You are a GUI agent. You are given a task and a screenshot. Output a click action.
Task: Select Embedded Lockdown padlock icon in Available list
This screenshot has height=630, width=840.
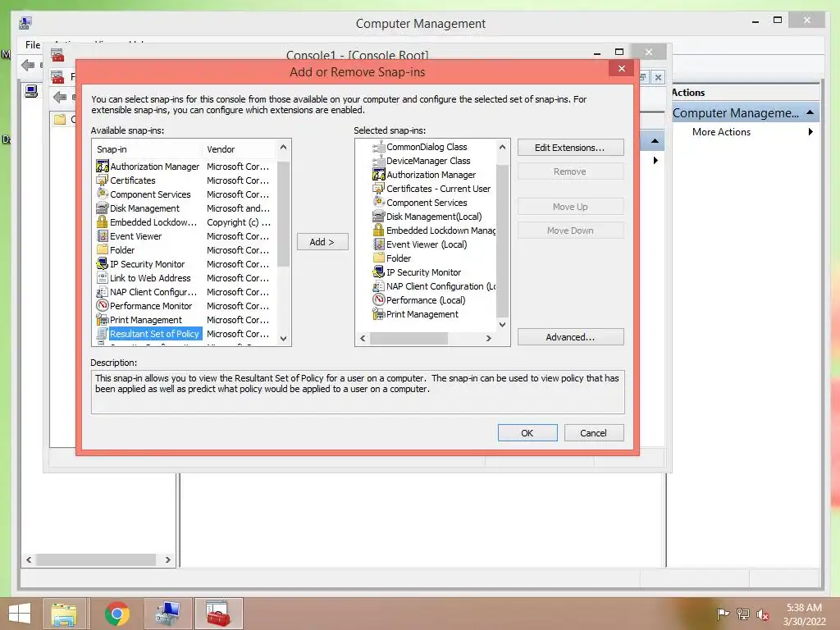(x=103, y=222)
